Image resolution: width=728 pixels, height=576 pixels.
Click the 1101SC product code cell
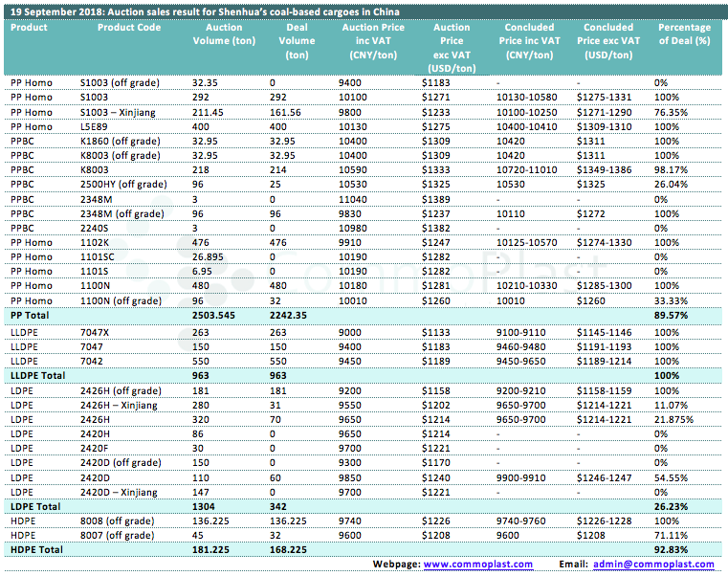pos(98,256)
